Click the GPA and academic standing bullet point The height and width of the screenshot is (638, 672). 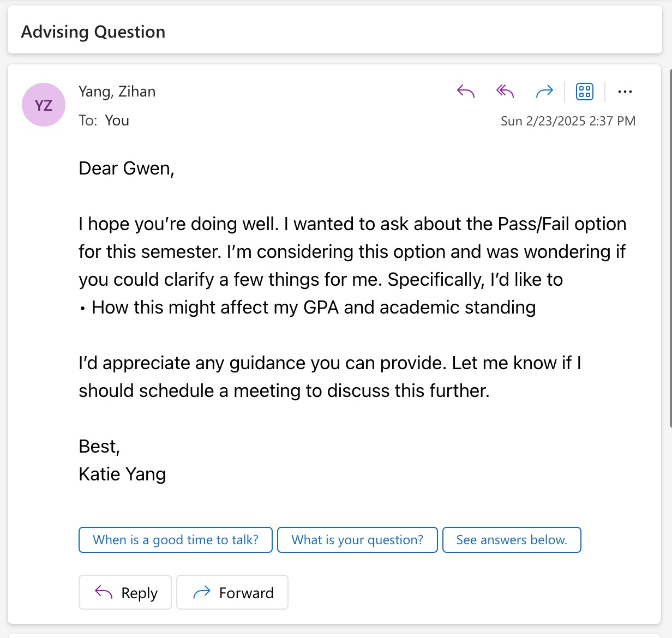click(313, 308)
